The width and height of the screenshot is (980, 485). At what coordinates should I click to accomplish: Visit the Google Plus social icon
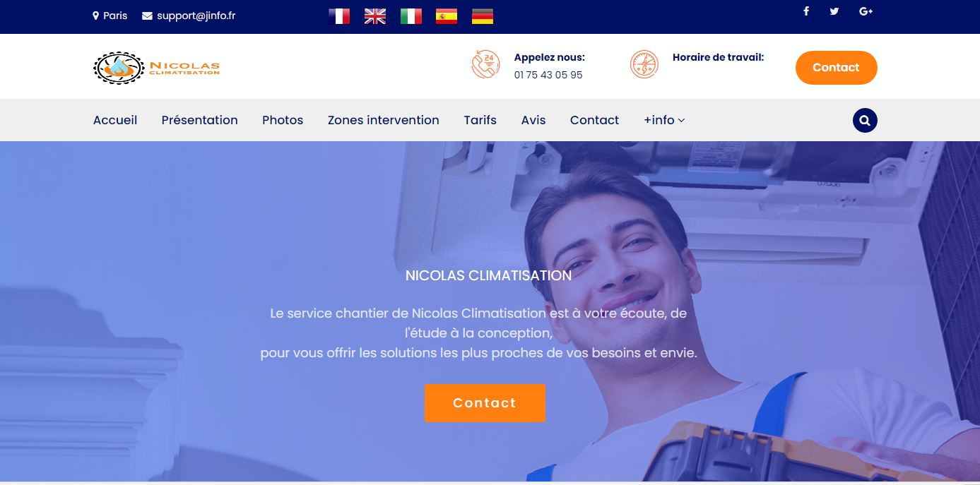(866, 11)
